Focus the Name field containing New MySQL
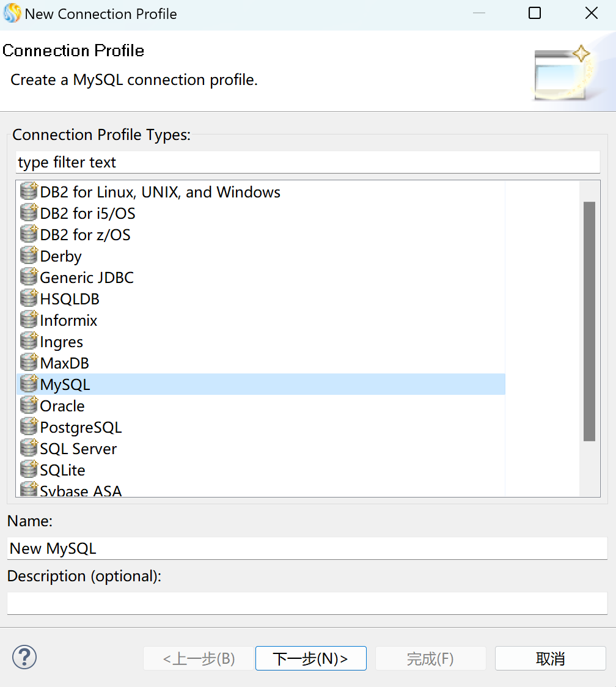 click(x=307, y=548)
